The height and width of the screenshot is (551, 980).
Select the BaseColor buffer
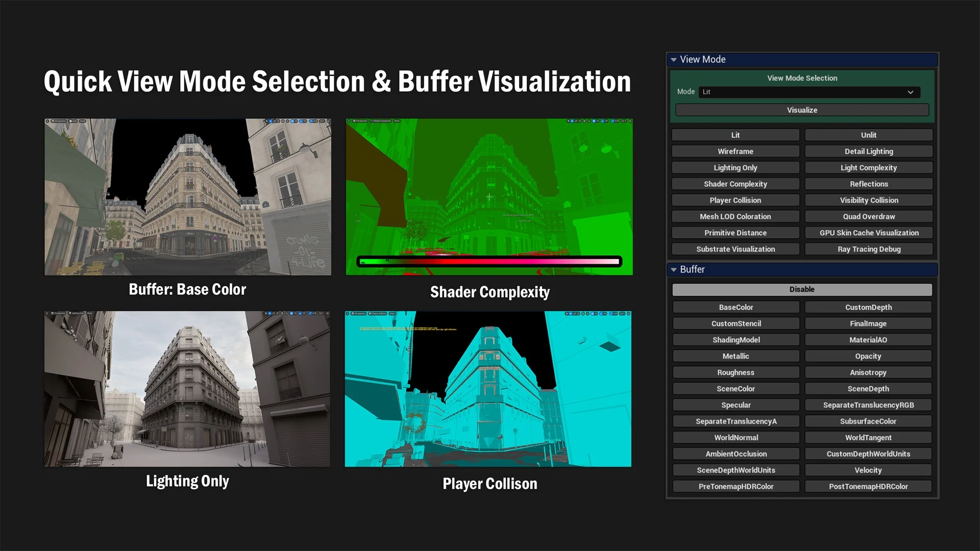click(x=736, y=308)
